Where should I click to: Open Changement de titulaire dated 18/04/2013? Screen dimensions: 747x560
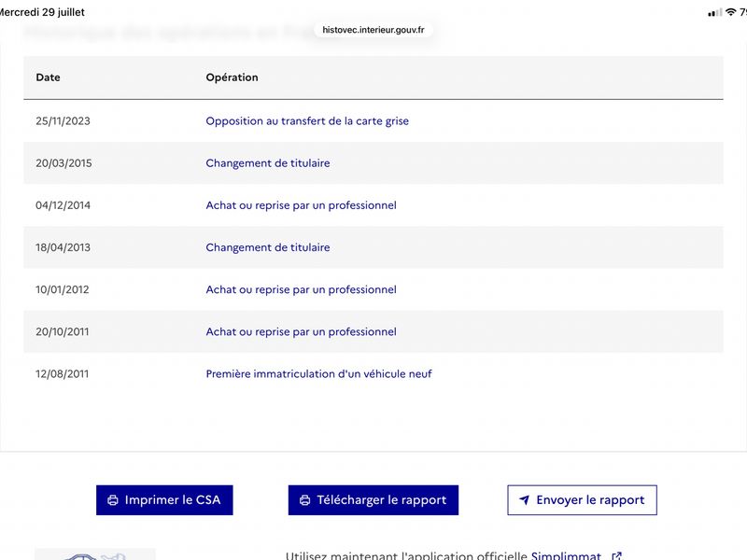(268, 247)
